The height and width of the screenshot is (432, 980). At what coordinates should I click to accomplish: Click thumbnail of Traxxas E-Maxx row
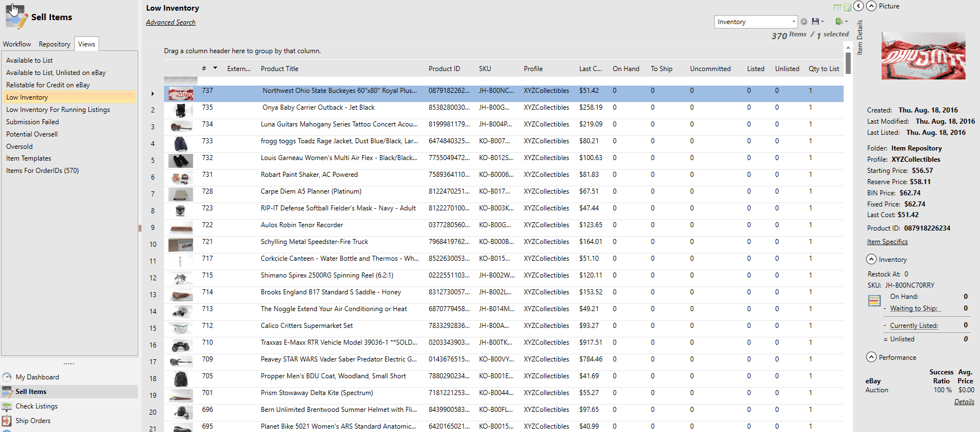pos(181,345)
